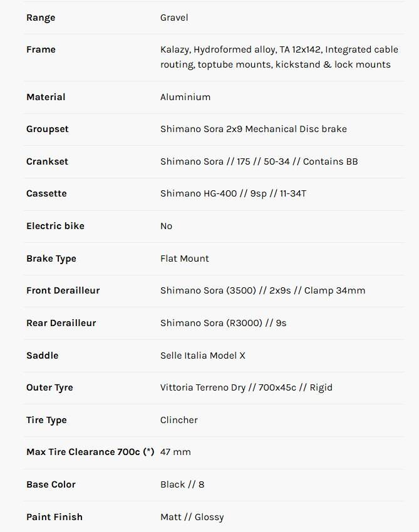The width and height of the screenshot is (419, 532).
Task: Click the Clincher tire type value
Action: pos(179,420)
